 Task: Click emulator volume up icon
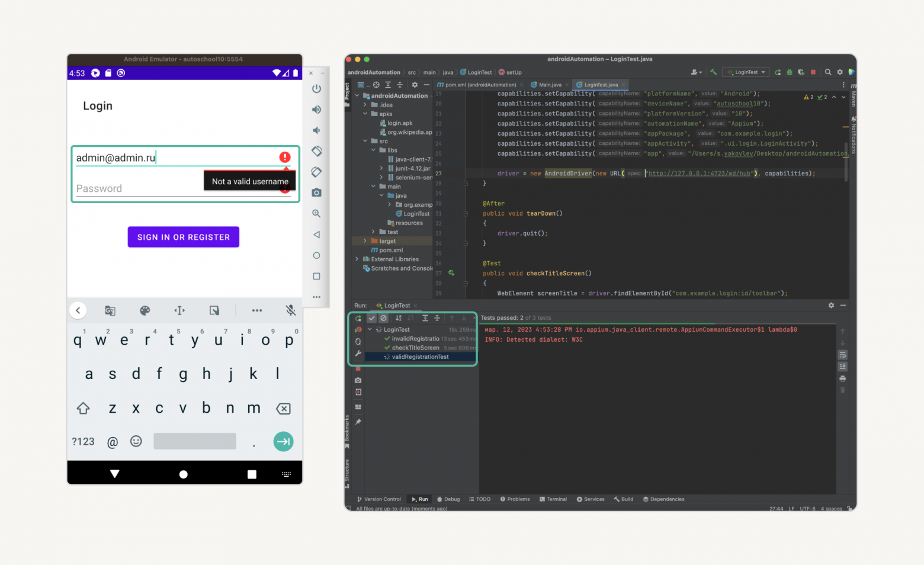coord(316,110)
